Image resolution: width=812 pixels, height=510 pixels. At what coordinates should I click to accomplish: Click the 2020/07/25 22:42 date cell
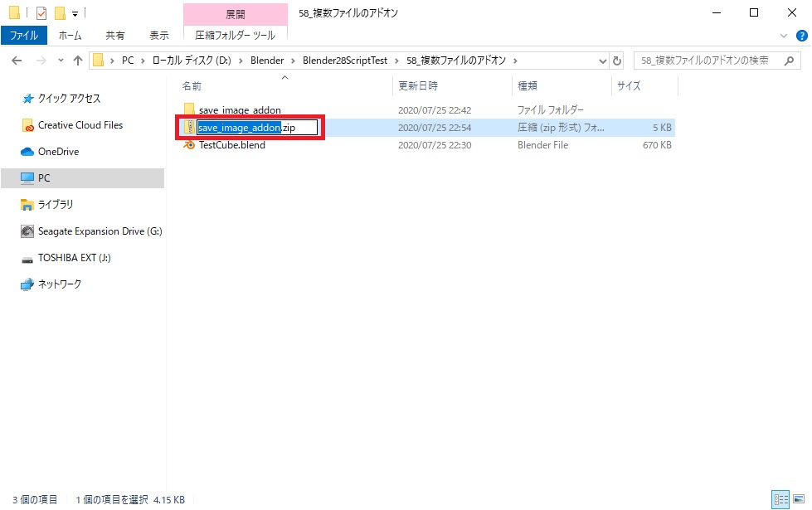point(435,109)
